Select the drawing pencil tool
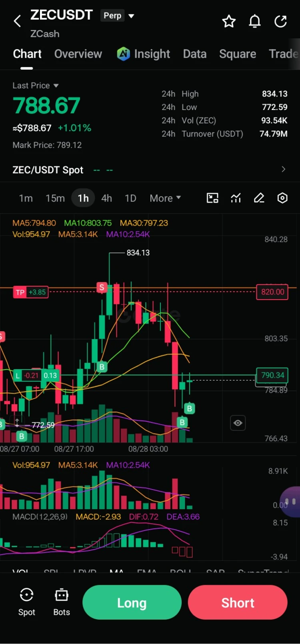The width and height of the screenshot is (300, 644). click(259, 198)
